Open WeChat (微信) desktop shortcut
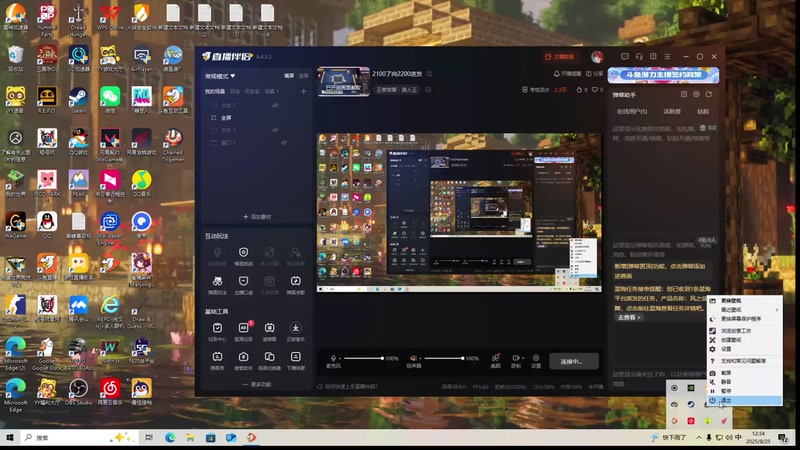800x450 pixels. click(x=110, y=100)
